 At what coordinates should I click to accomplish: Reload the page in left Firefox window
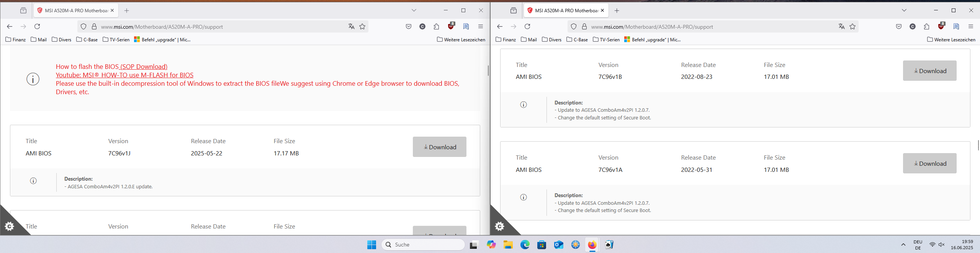(37, 26)
